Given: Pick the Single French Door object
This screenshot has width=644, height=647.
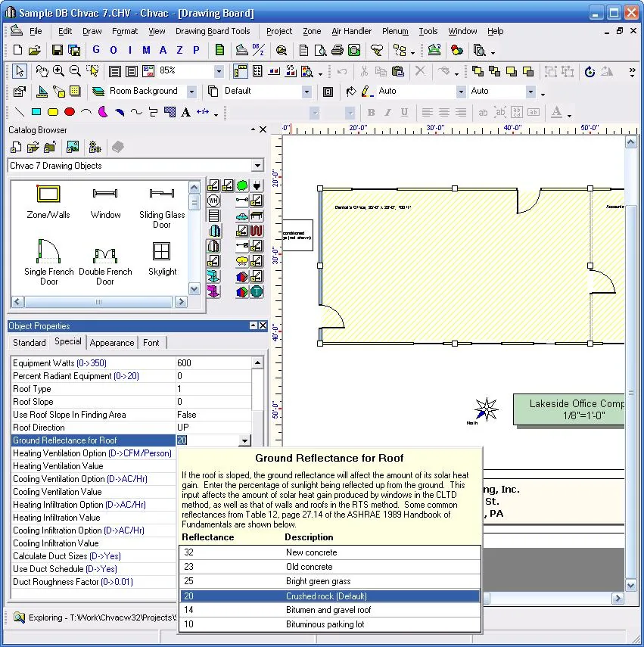Looking at the screenshot, I should 48,263.
